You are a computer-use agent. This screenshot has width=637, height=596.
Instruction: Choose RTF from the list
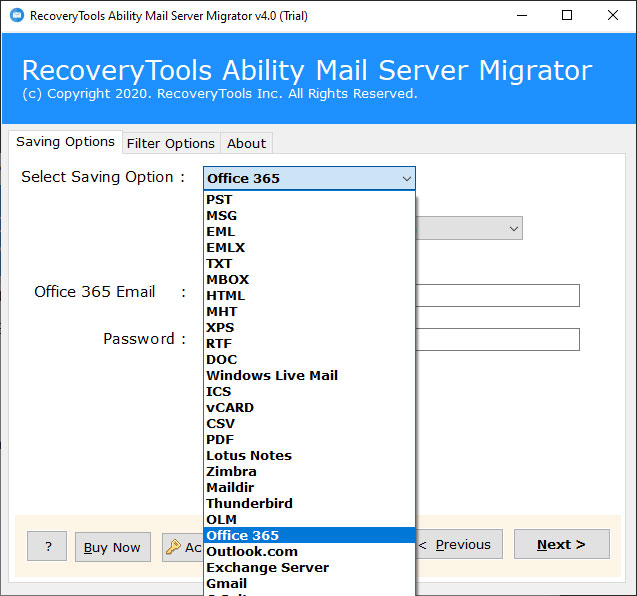tap(309, 343)
